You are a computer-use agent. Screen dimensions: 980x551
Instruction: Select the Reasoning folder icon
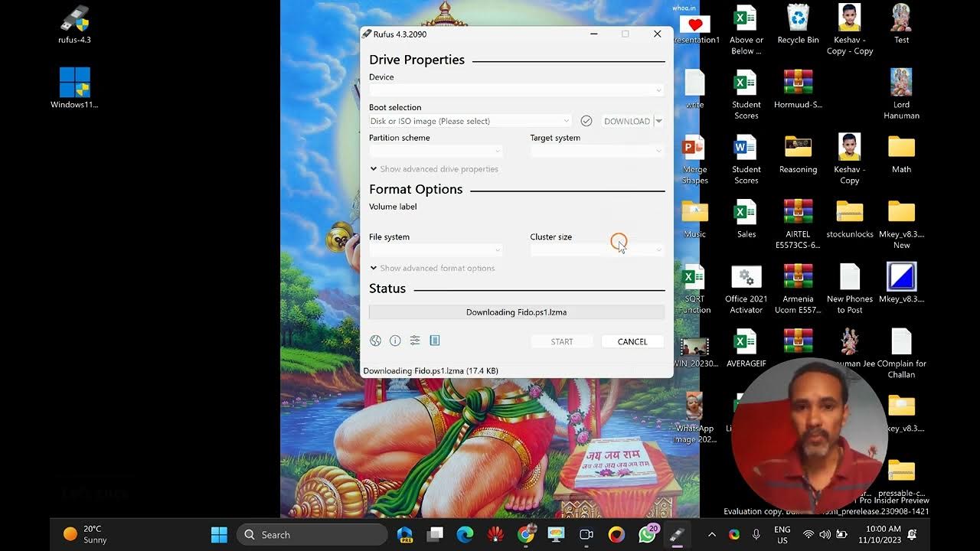(x=798, y=155)
